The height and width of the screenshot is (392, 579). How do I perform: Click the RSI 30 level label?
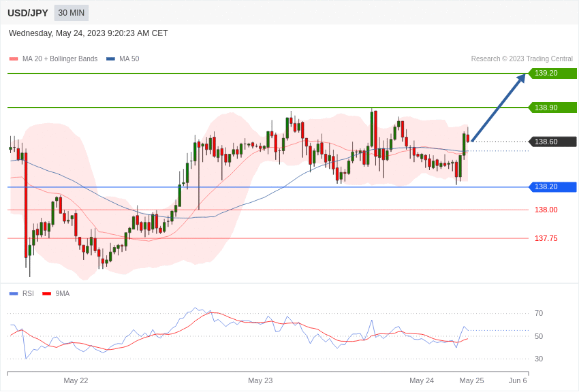pyautogui.click(x=539, y=359)
